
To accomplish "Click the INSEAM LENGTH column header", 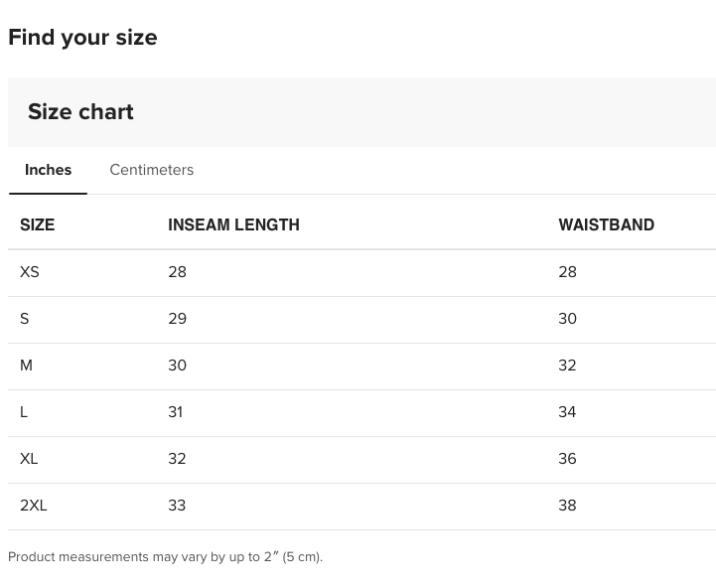I will click(233, 225).
